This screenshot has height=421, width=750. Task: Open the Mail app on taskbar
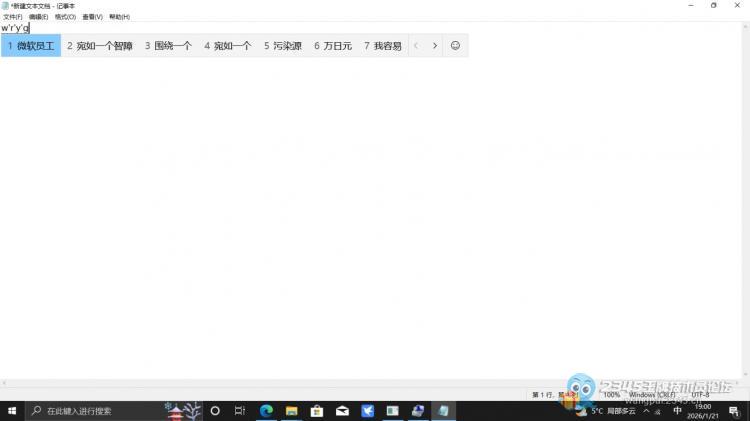pos(342,411)
